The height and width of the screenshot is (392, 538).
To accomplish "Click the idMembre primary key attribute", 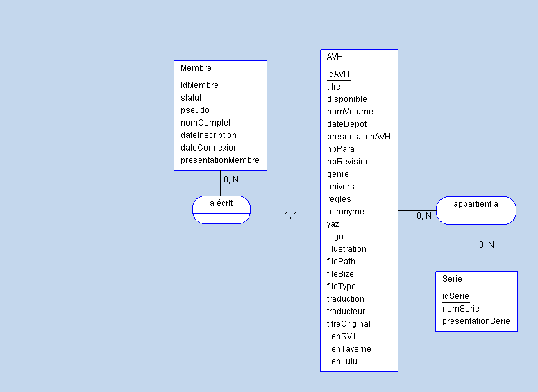I will [199, 85].
